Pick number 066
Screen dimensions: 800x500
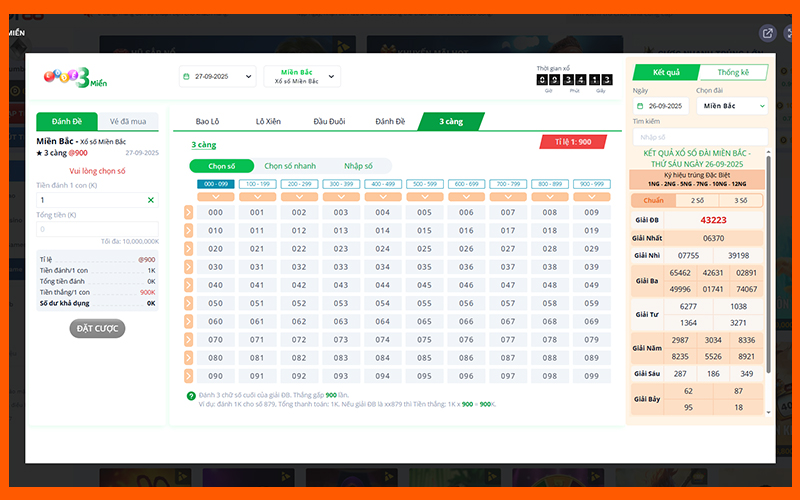466,321
